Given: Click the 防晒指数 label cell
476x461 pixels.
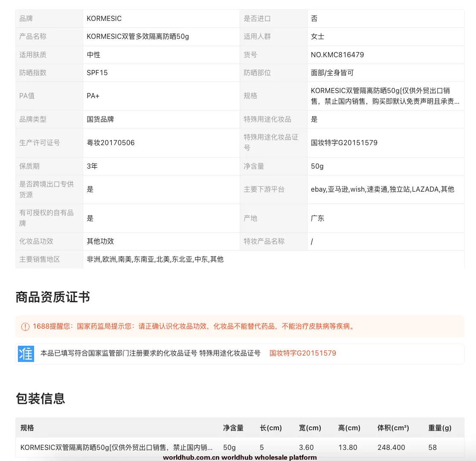Looking at the screenshot, I should 49,73.
